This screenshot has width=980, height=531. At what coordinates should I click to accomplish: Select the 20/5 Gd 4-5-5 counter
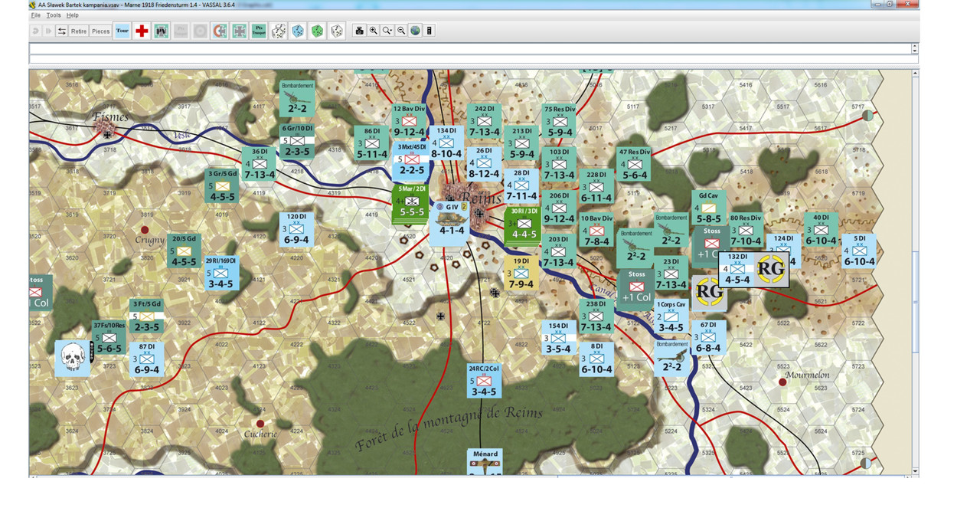pyautogui.click(x=185, y=251)
